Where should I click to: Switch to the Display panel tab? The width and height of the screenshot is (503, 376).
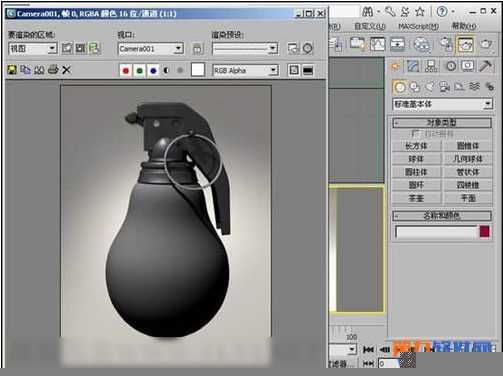click(x=468, y=66)
